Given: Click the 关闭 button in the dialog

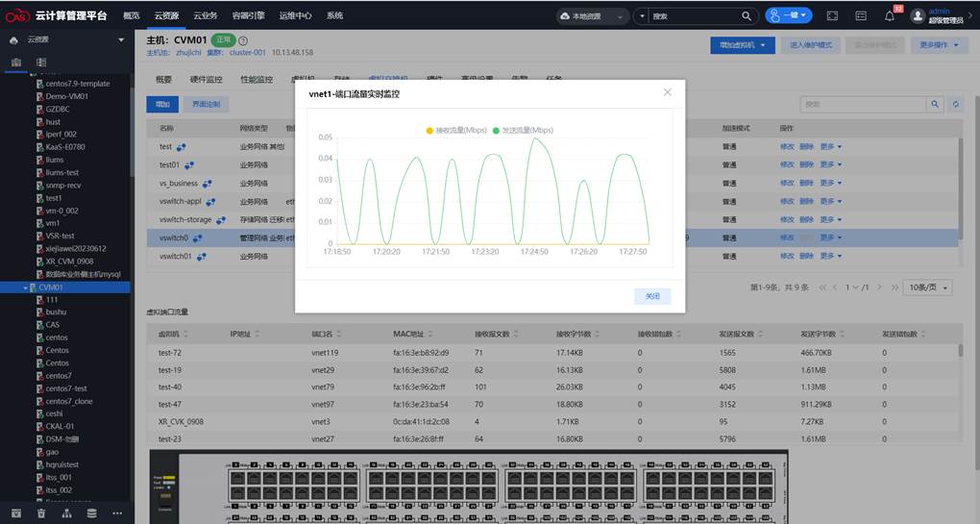Looking at the screenshot, I should (x=652, y=296).
